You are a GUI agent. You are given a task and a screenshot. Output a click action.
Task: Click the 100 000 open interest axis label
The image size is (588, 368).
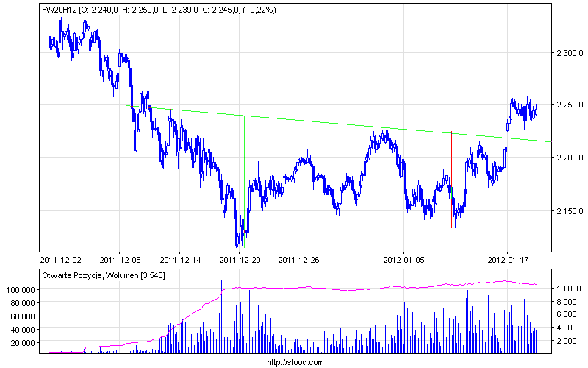21,289
